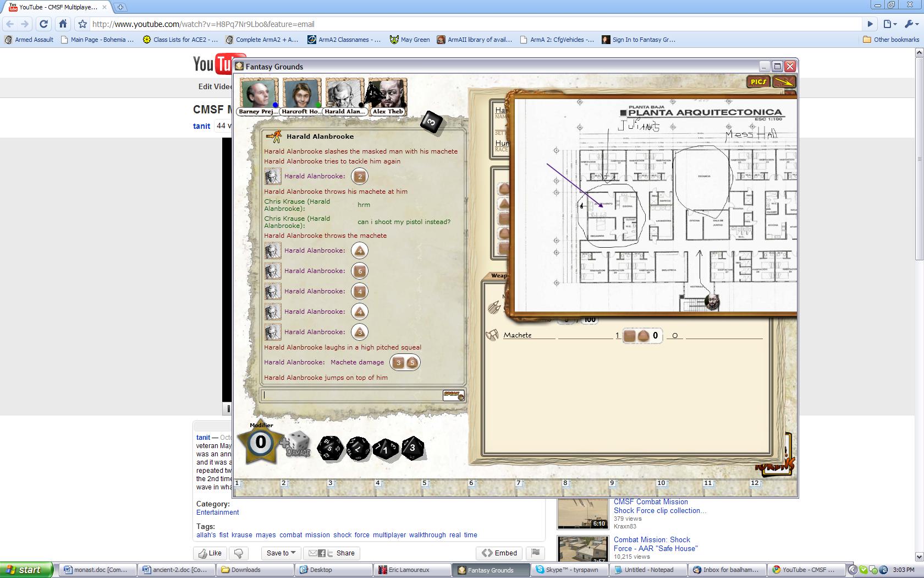Click 'laughs in a high pitched squeal' message
924x578 pixels.
343,347
